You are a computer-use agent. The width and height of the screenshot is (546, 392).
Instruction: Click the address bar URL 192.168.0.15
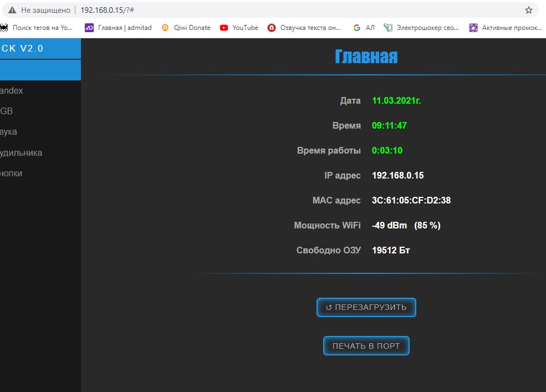point(107,10)
